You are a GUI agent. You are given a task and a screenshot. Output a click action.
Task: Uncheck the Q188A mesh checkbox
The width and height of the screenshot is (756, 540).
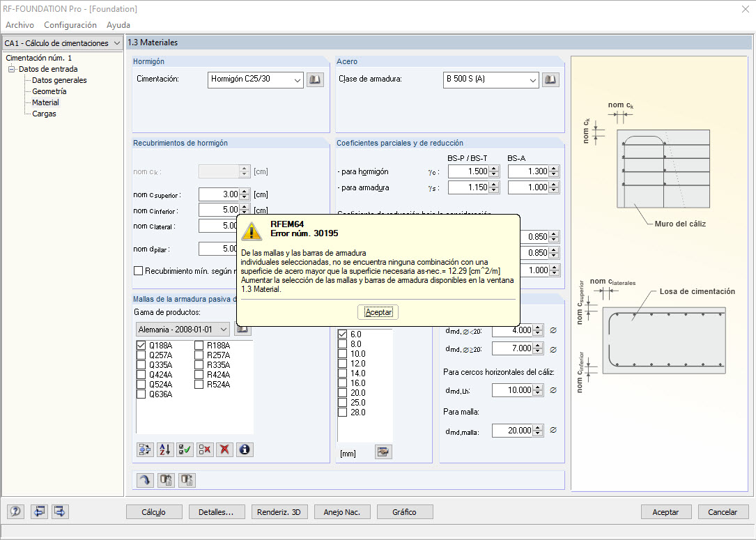[141, 345]
